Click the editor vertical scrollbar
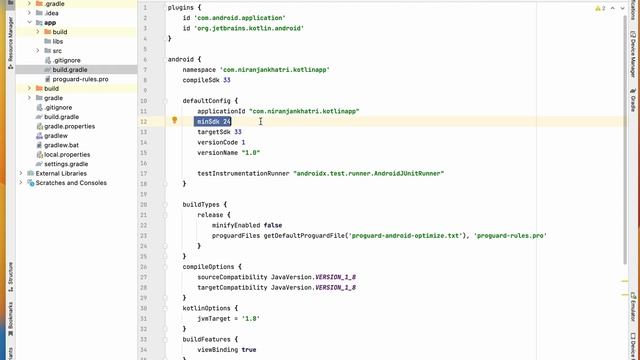 click(625, 139)
